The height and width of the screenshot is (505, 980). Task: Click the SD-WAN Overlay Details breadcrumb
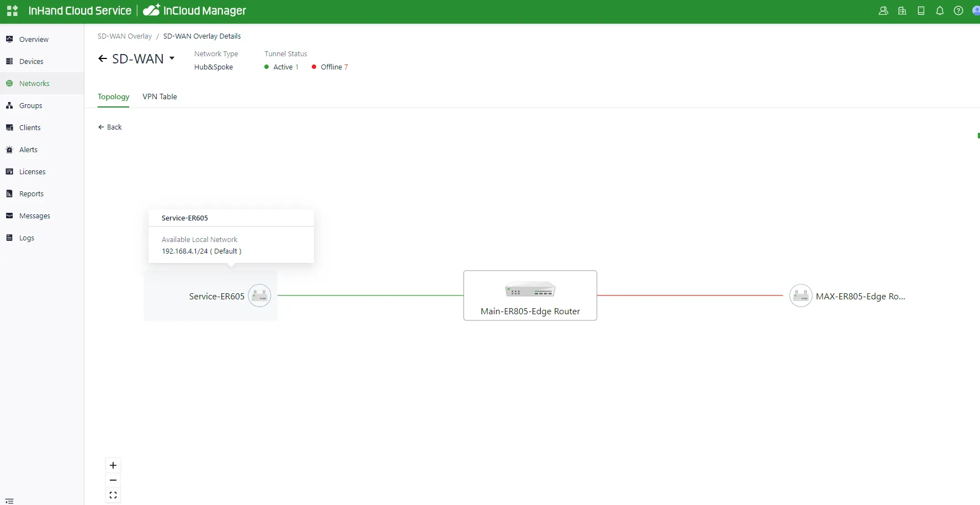tap(202, 36)
